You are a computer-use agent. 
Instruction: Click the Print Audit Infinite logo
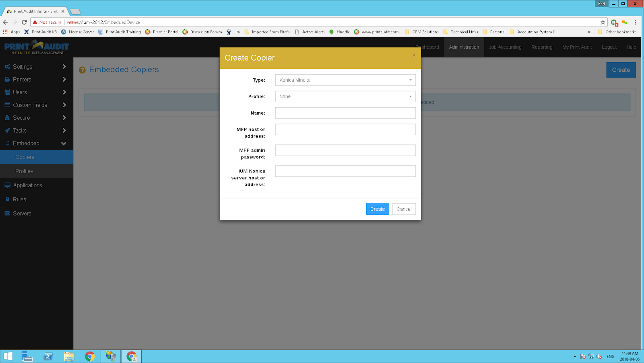click(x=37, y=47)
